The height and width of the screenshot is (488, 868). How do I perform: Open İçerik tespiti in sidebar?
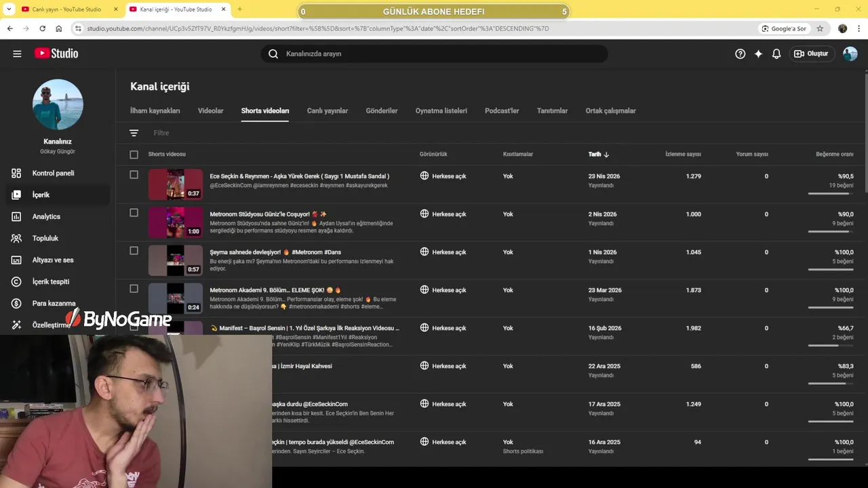click(58, 281)
